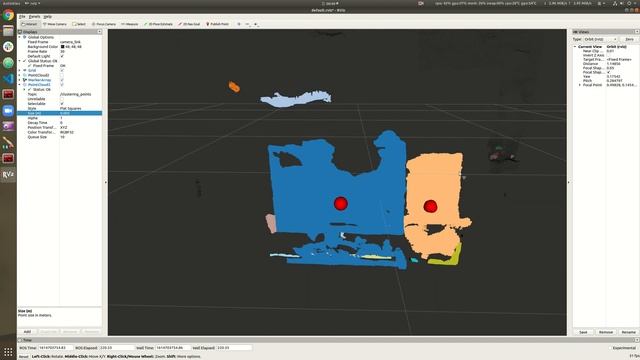Disable the MarkerArray display checkbox
Image resolution: width=640 pixels, height=360 pixels.
point(62,80)
